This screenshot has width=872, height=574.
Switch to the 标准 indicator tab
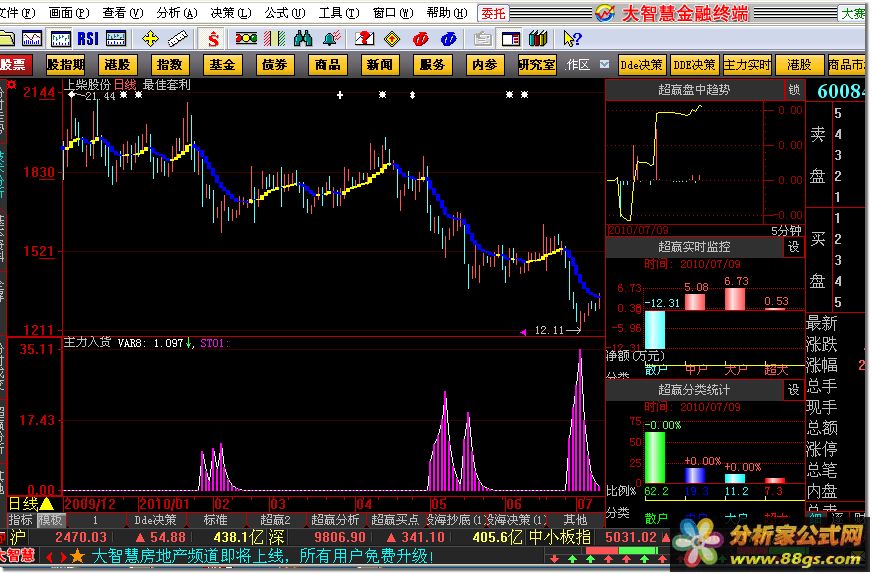pos(215,520)
